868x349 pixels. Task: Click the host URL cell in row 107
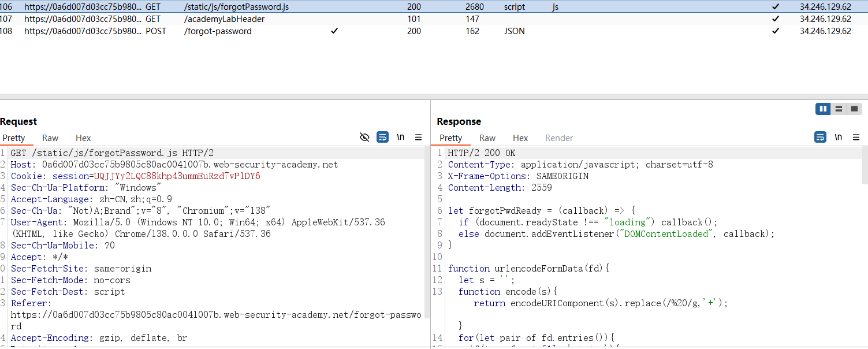pyautogui.click(x=83, y=19)
